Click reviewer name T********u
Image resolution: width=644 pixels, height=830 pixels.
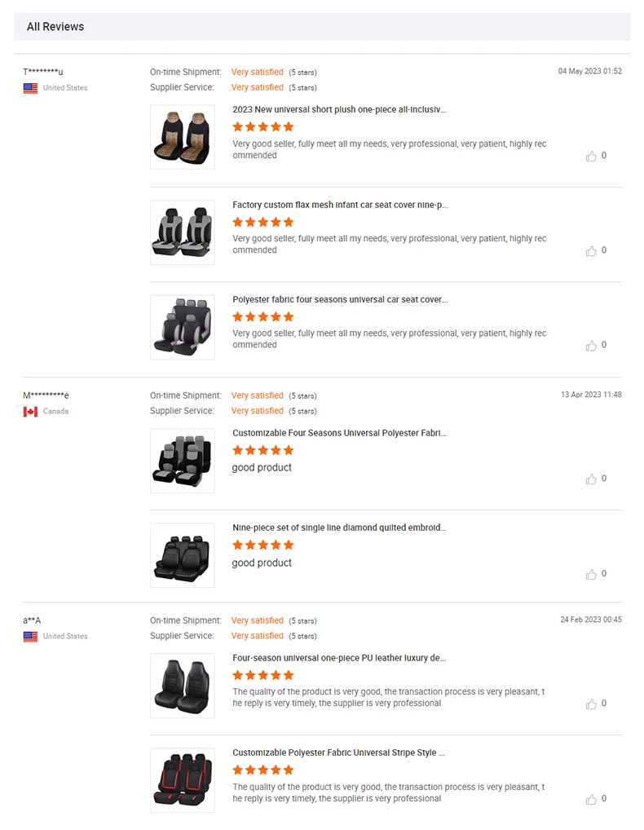(43, 72)
